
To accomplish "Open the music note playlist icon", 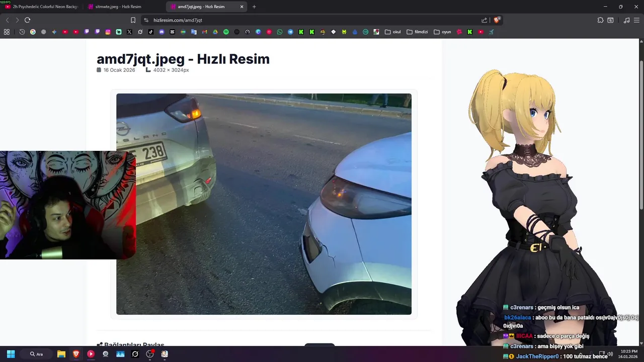I will point(626,20).
